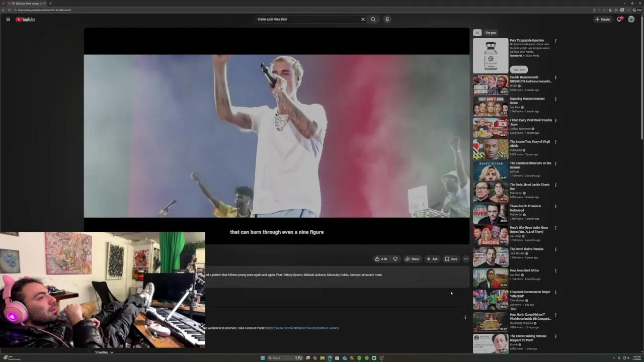Select the 'For you' recommendations chip
Image resolution: width=644 pixels, height=362 pixels.
(491, 33)
